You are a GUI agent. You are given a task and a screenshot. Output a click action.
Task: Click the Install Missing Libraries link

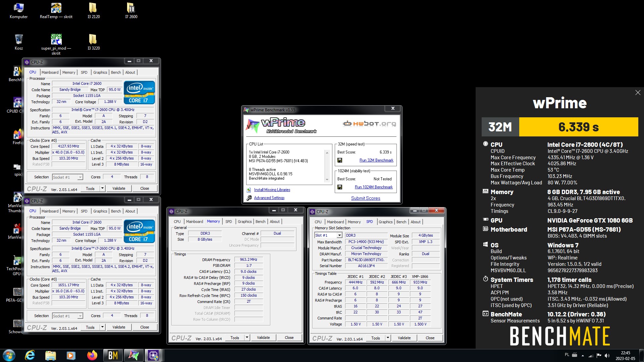pos(272,190)
